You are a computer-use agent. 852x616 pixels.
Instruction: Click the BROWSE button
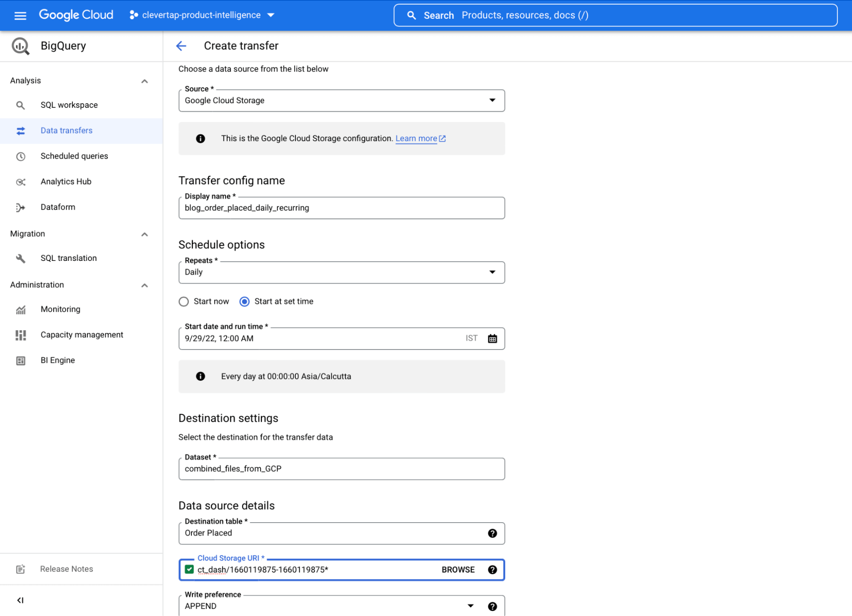pyautogui.click(x=458, y=570)
